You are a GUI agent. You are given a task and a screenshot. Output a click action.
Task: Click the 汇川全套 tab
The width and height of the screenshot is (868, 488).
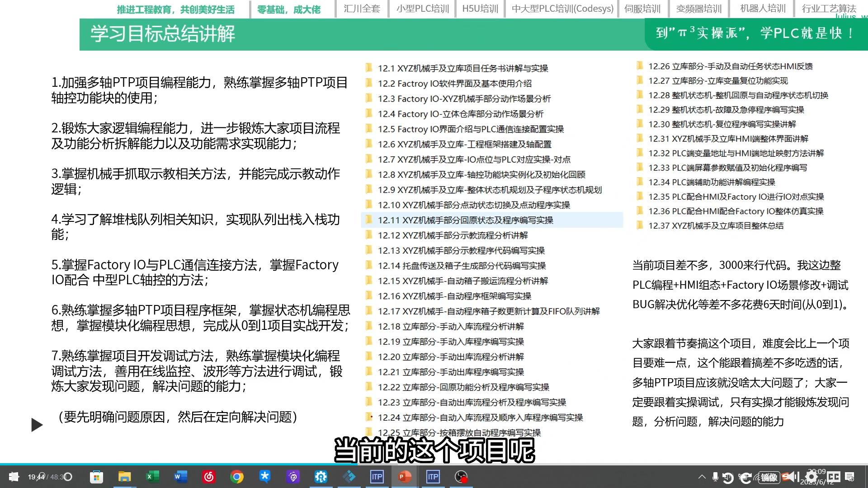[x=362, y=9]
